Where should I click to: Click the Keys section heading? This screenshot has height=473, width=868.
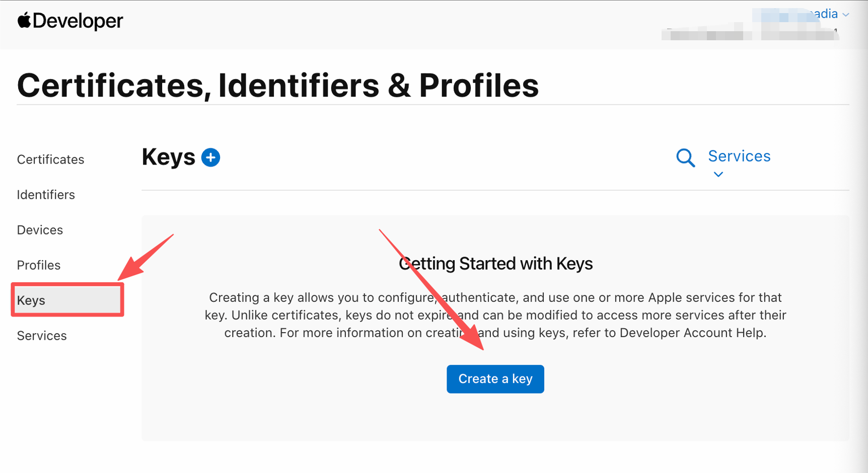(x=168, y=157)
